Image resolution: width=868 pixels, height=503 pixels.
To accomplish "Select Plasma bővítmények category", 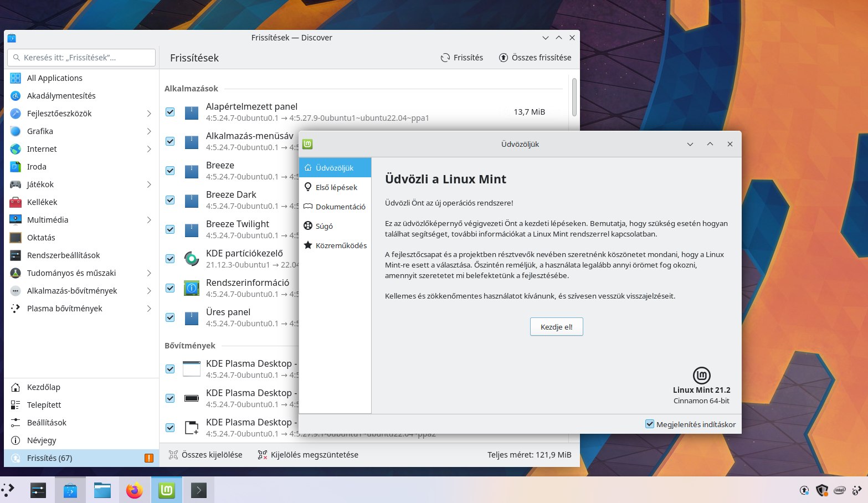I will [x=81, y=309].
